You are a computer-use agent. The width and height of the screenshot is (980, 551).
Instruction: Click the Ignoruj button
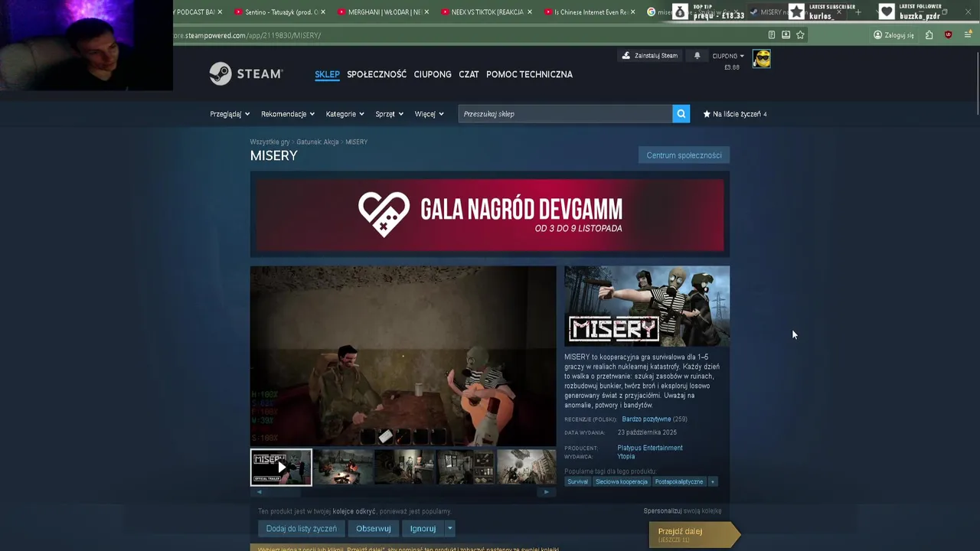tap(423, 528)
